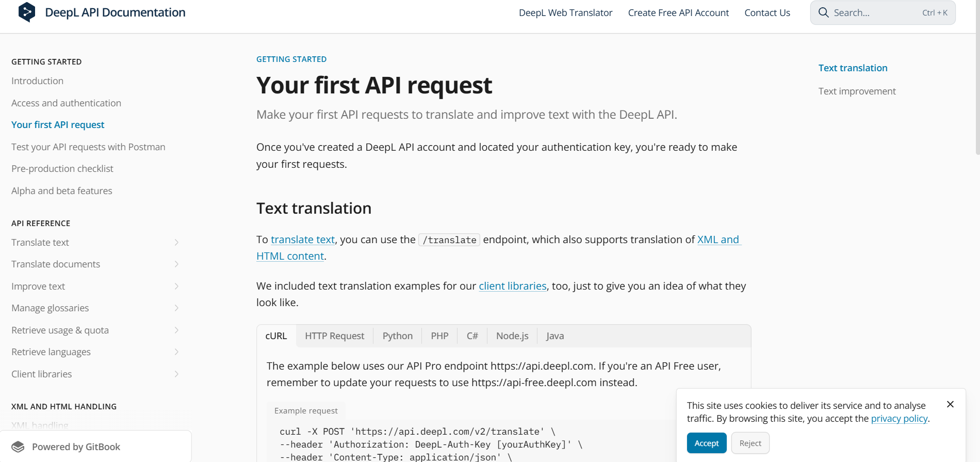This screenshot has width=980, height=462.
Task: Expand the Retrieve languages chevron
Action: (176, 352)
